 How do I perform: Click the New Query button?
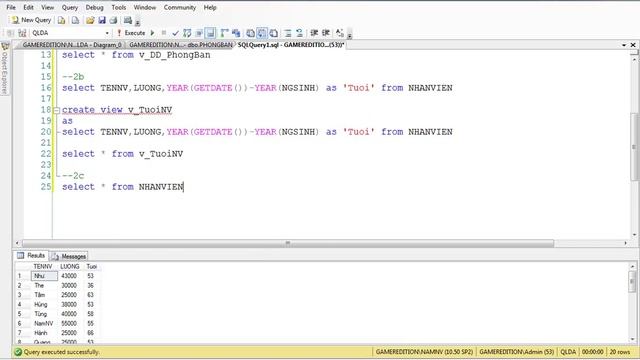tap(31, 20)
